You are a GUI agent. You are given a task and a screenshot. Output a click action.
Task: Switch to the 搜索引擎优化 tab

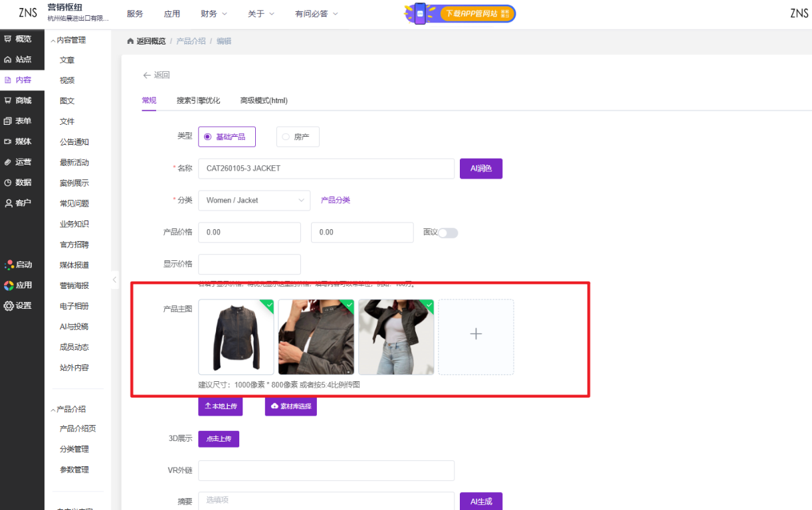(x=198, y=101)
